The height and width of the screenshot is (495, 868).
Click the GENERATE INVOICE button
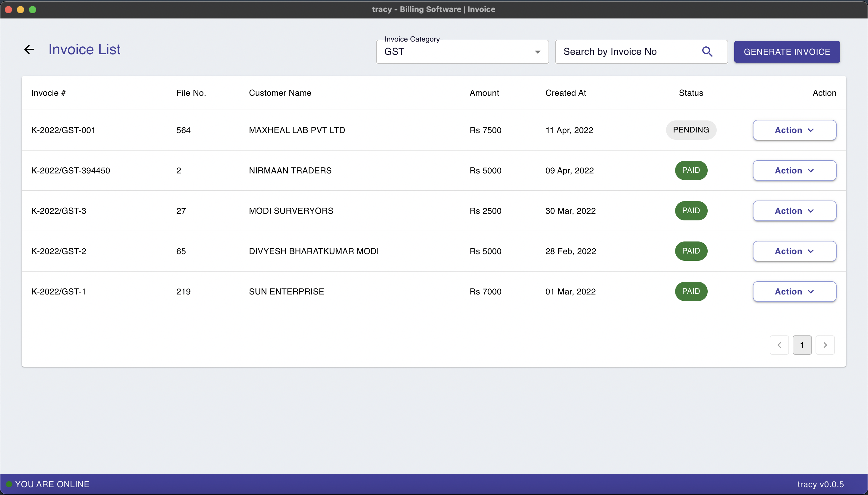click(787, 52)
